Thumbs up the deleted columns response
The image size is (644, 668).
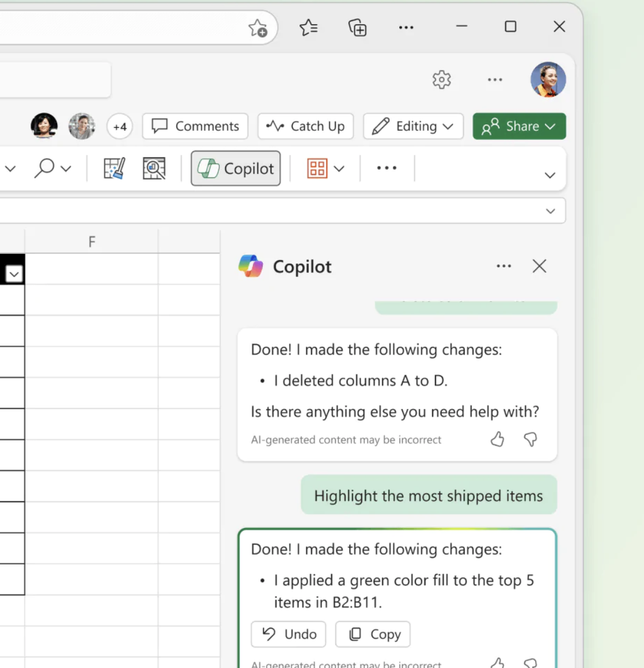(497, 439)
